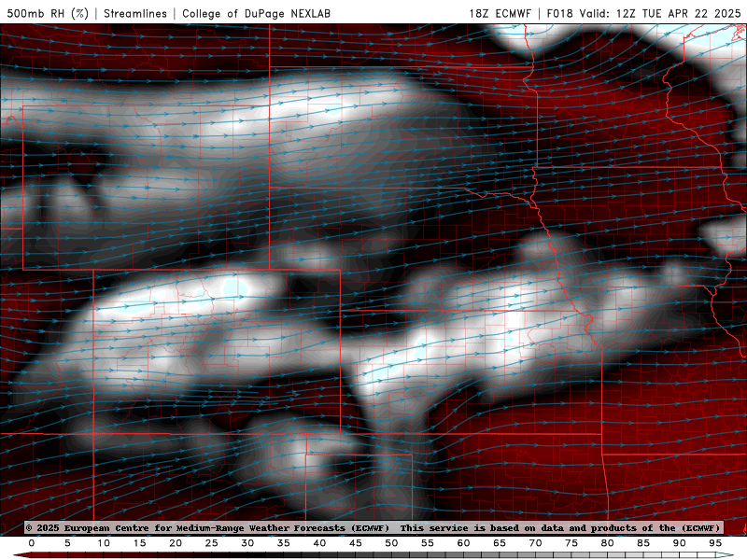Click the 10 value on the color scale
This screenshot has width=747, height=560.
[104, 543]
